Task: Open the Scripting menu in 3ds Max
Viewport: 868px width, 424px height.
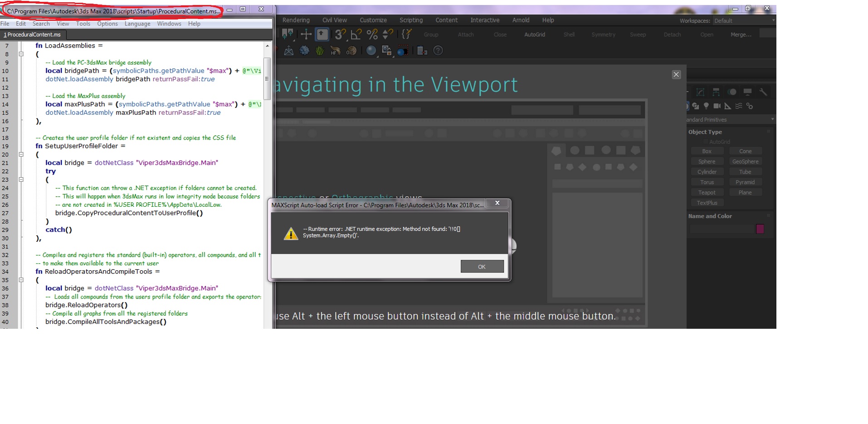Action: 411,20
